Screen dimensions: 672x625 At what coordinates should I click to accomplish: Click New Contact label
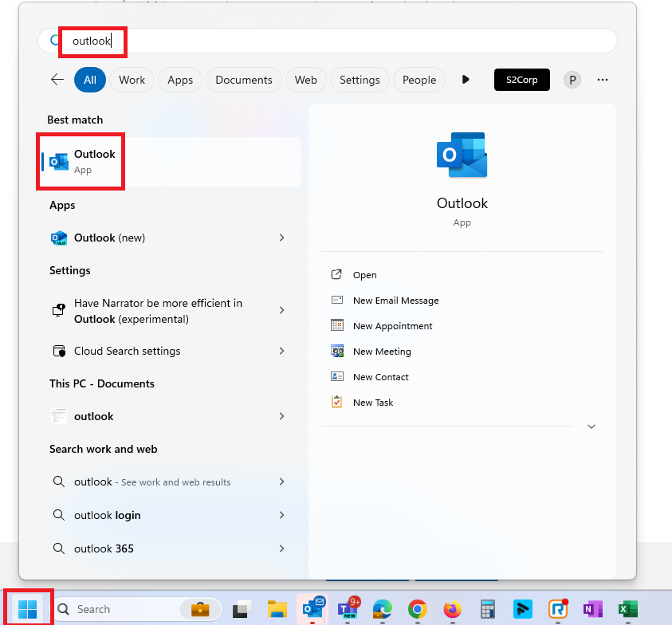tap(380, 377)
